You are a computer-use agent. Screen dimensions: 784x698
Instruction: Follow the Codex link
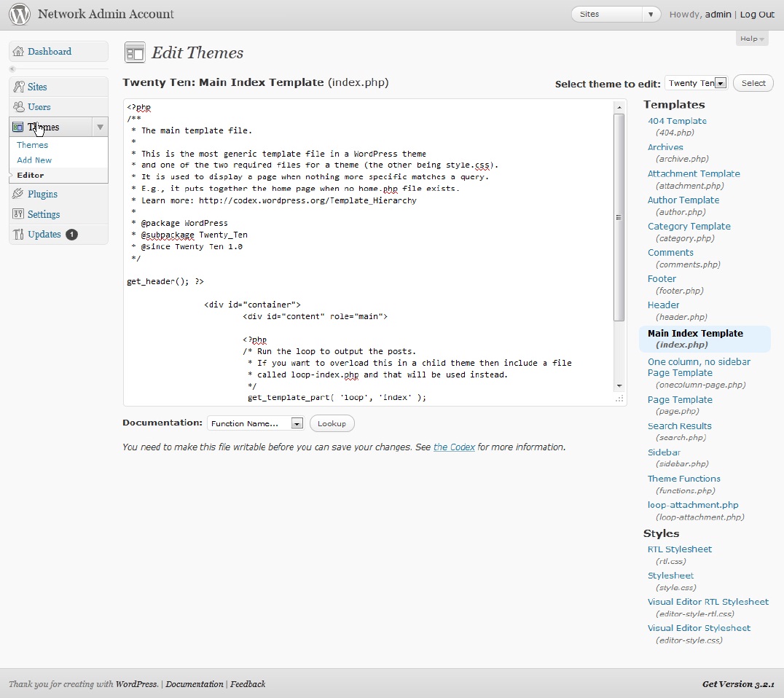[454, 447]
